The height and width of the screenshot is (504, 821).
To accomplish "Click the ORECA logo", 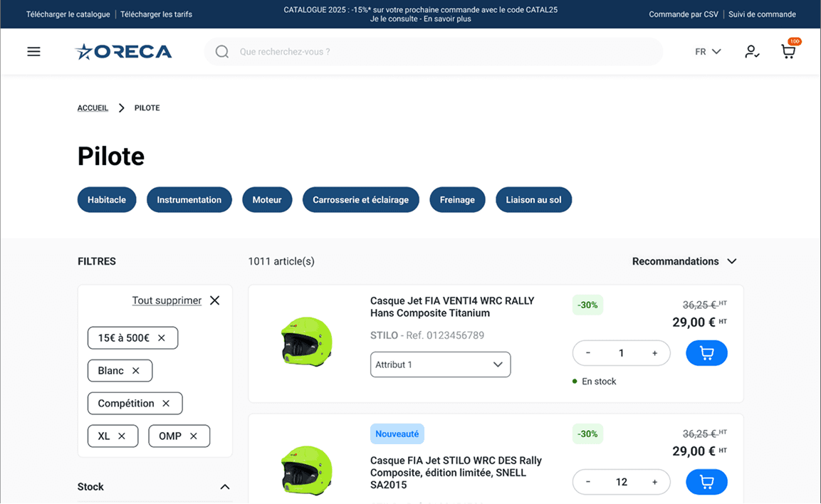I will coord(123,51).
